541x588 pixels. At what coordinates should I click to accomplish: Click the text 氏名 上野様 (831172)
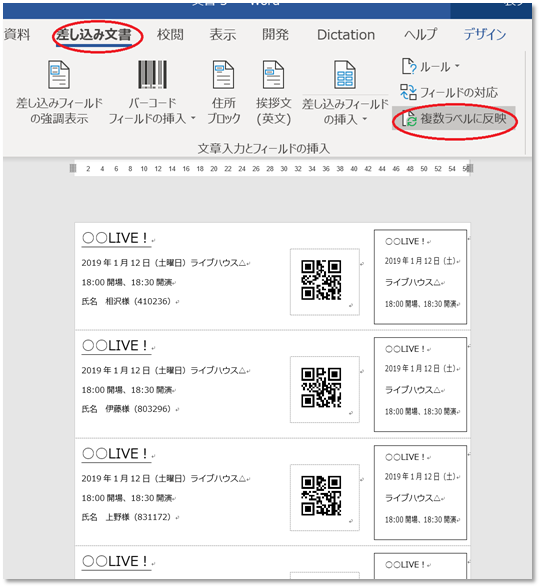point(126,517)
